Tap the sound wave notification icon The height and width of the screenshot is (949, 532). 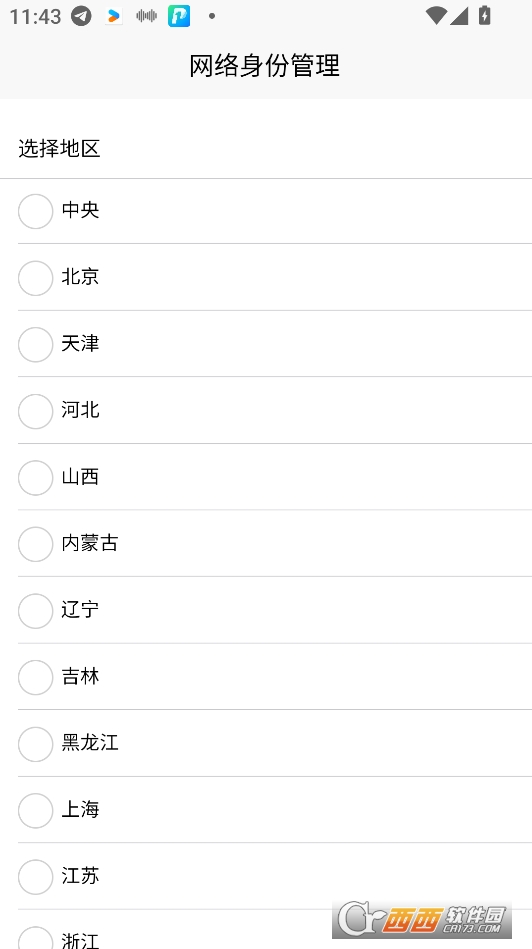(146, 16)
